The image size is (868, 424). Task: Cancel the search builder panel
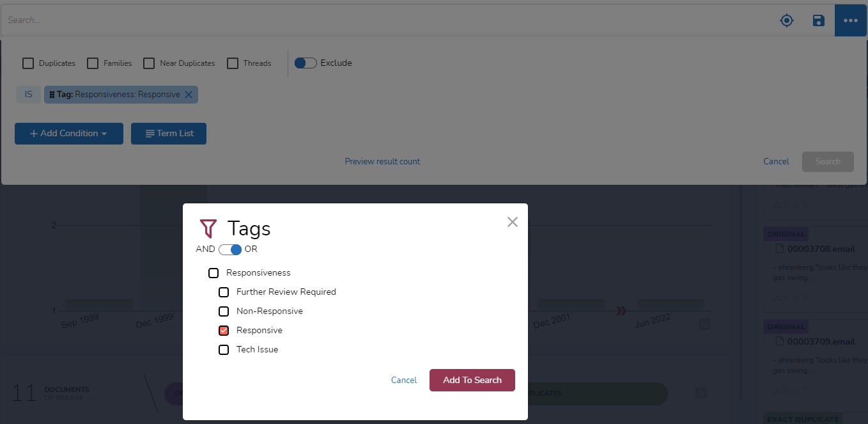coord(776,162)
